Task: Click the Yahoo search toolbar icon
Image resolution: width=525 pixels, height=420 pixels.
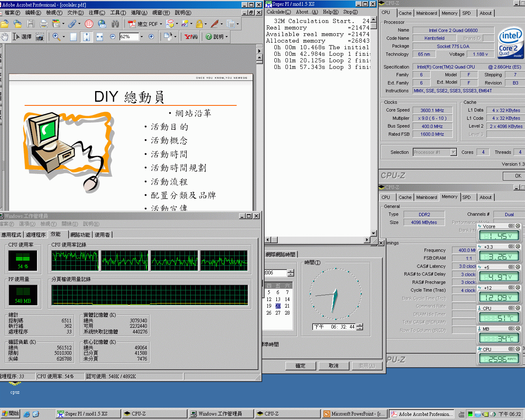Action: (x=191, y=37)
